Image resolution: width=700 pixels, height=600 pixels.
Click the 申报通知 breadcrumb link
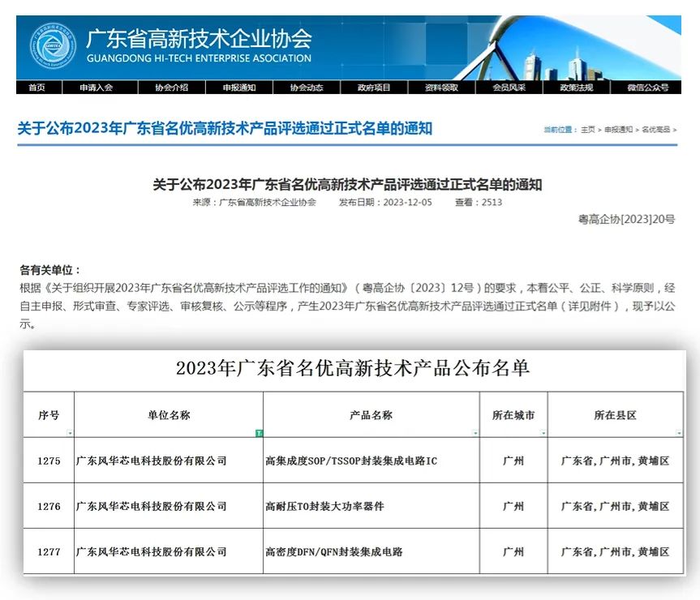tap(618, 130)
